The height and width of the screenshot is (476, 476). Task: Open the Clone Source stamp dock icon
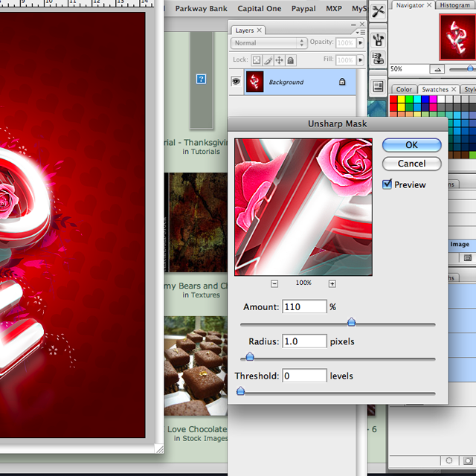(x=378, y=58)
